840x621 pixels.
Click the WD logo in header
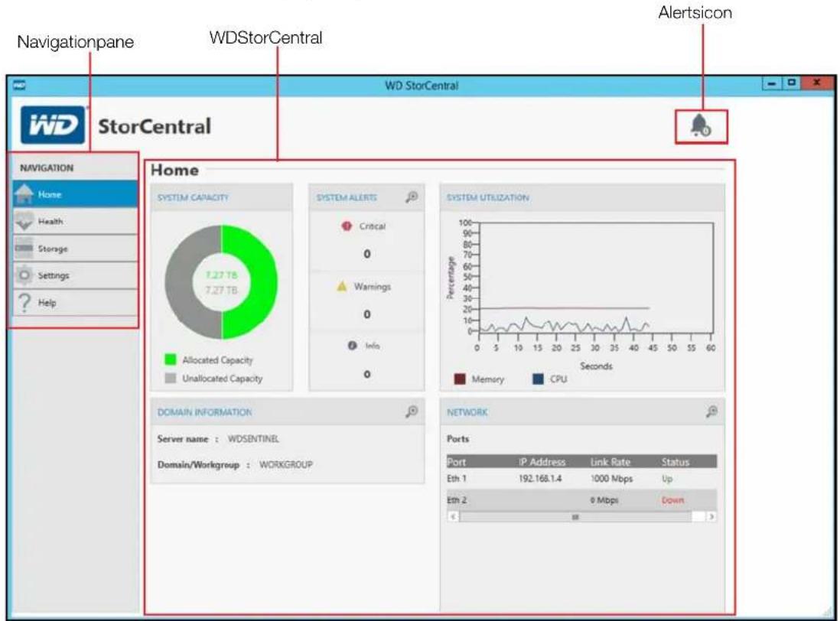coord(53,125)
